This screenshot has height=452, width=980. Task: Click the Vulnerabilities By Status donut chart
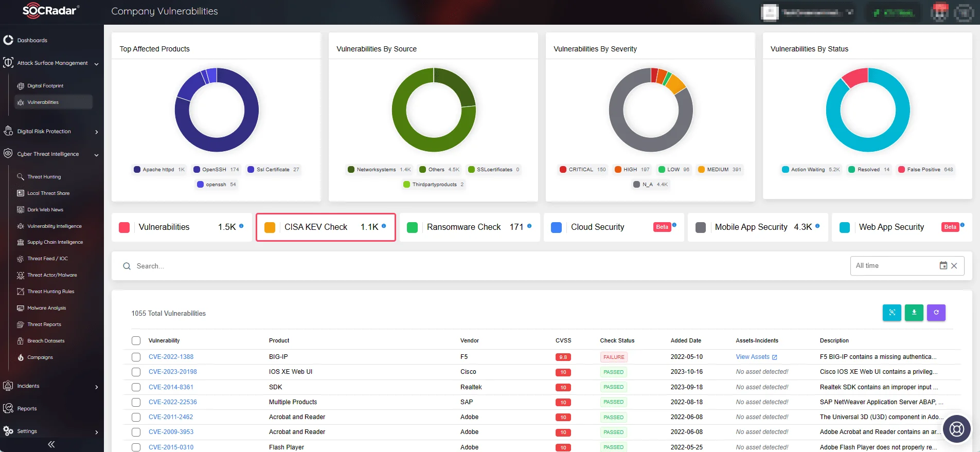868,110
